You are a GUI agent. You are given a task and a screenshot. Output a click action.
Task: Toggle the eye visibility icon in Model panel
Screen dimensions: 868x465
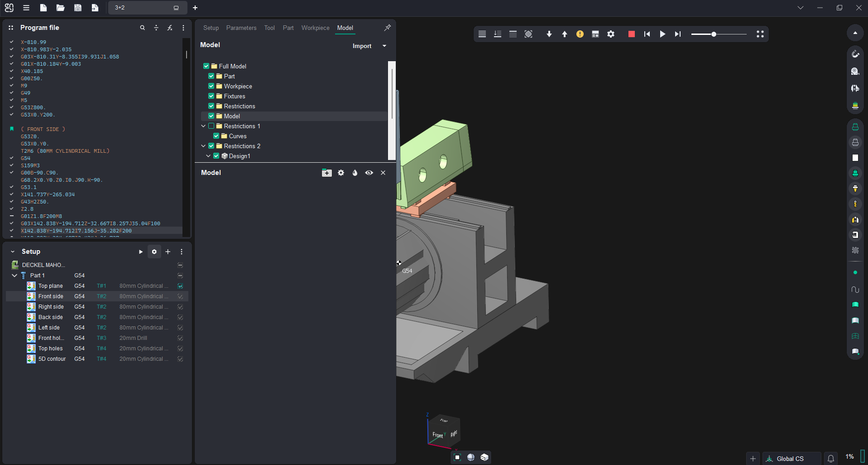pos(369,173)
